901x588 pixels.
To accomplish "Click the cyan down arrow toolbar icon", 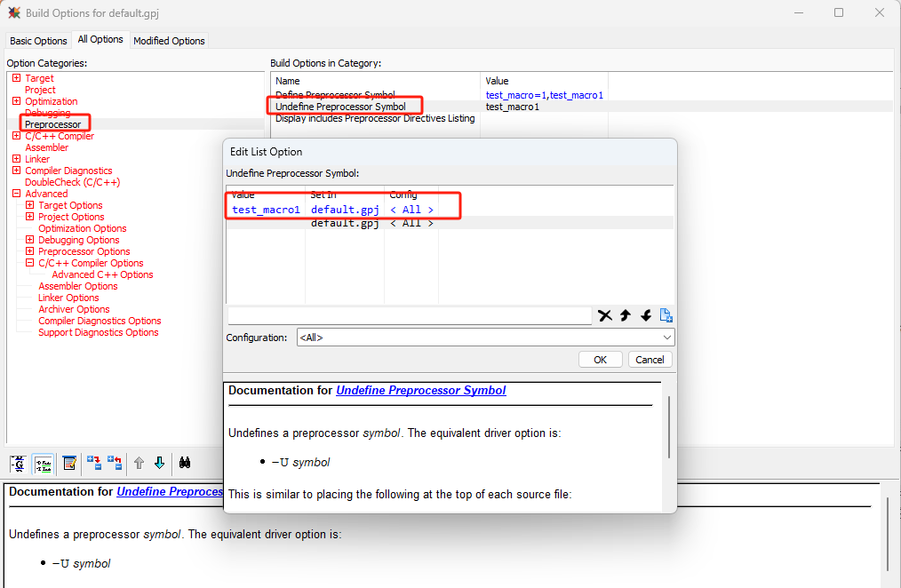I will (x=159, y=463).
